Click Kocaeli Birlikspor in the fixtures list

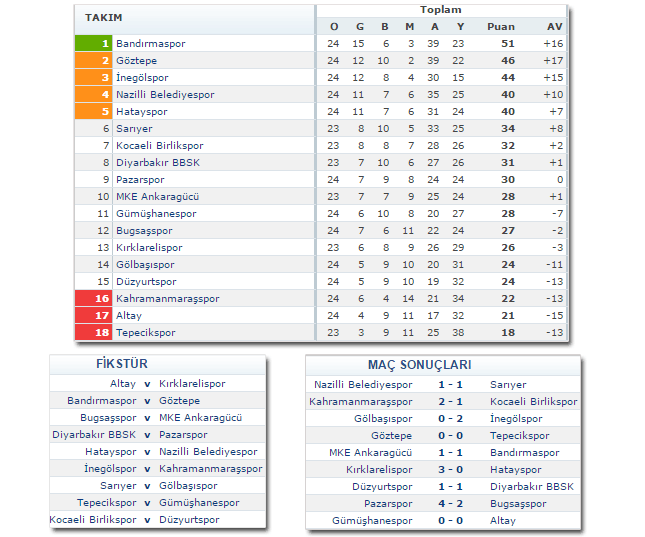point(94,520)
